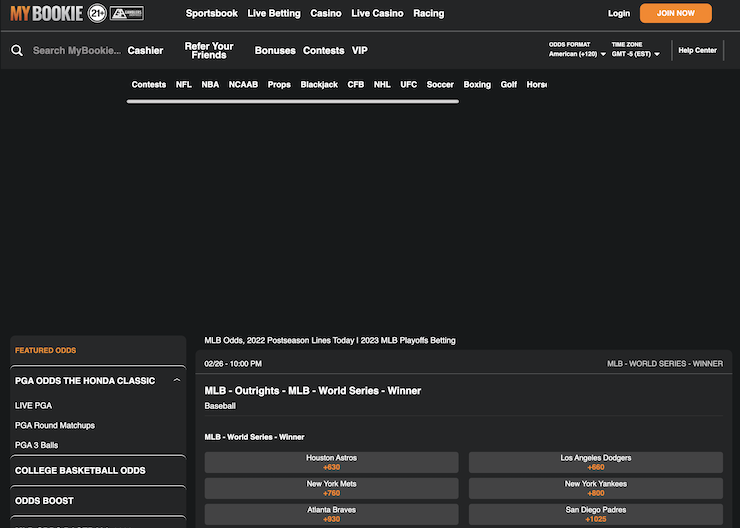This screenshot has width=740, height=528.
Task: Click the MyBookie logo
Action: [47, 13]
